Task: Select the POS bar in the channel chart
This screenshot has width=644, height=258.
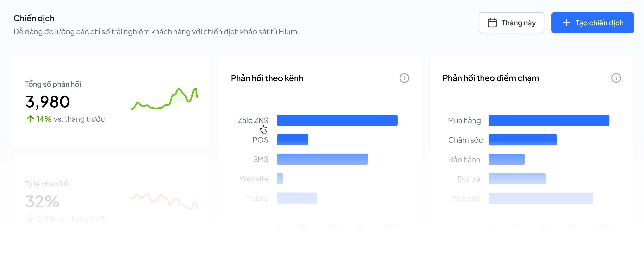Action: [x=292, y=140]
